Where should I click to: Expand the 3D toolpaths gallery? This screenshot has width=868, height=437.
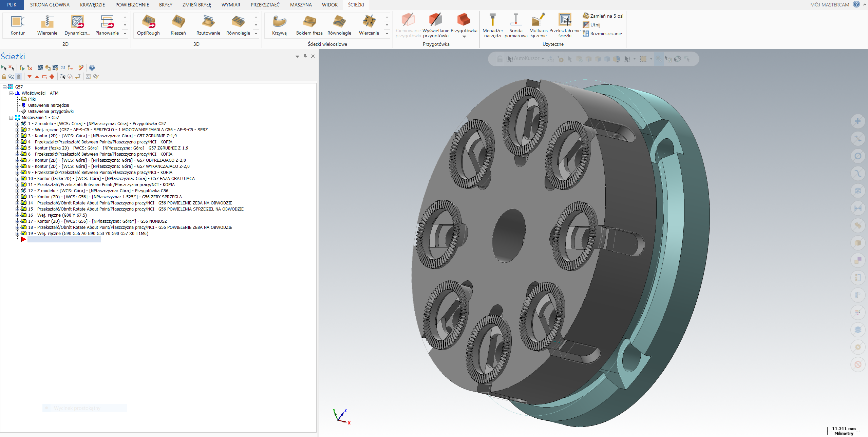coord(256,33)
